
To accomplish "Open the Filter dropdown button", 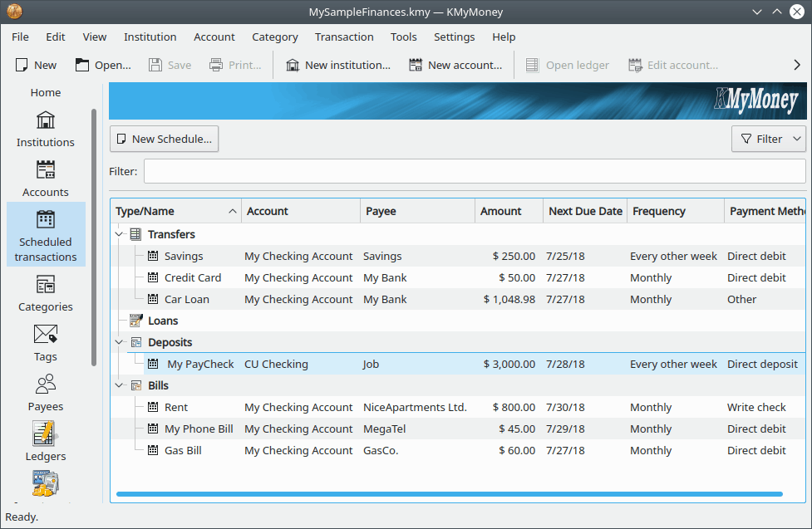I will [x=769, y=139].
